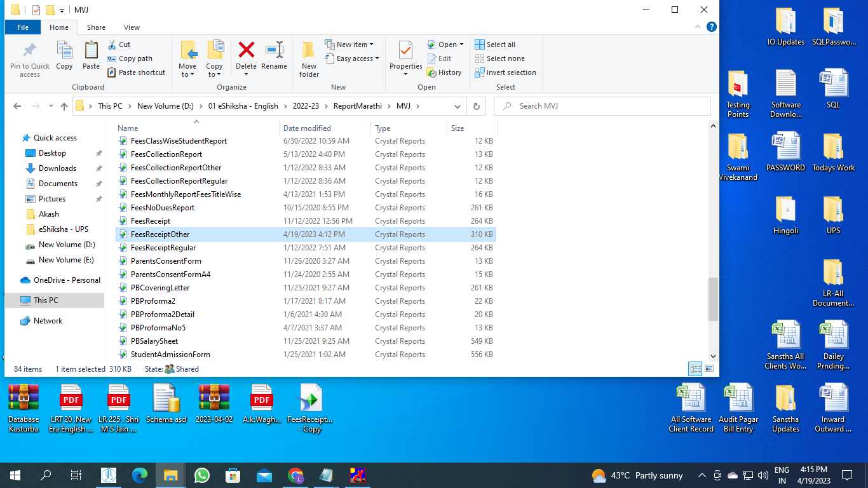Open the Easy access dropdown
The width and height of the screenshot is (868, 488).
(351, 58)
